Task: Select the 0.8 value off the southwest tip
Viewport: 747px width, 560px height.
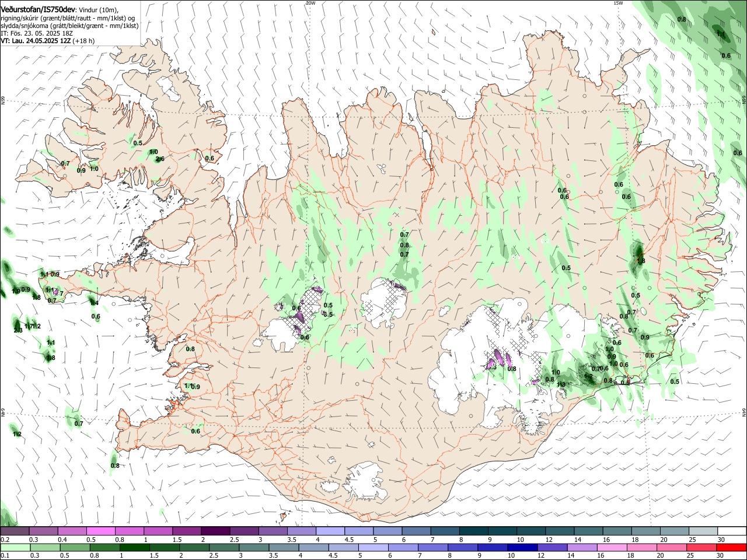Action: click(x=115, y=466)
